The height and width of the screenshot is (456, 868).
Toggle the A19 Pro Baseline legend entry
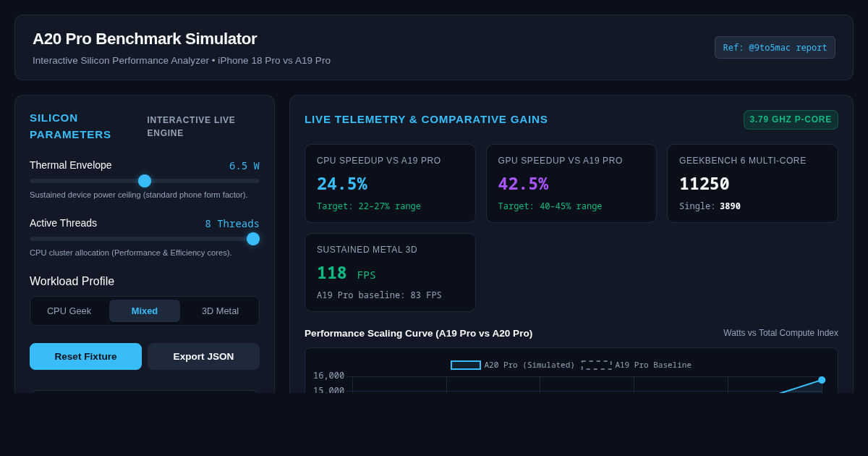[x=637, y=365]
